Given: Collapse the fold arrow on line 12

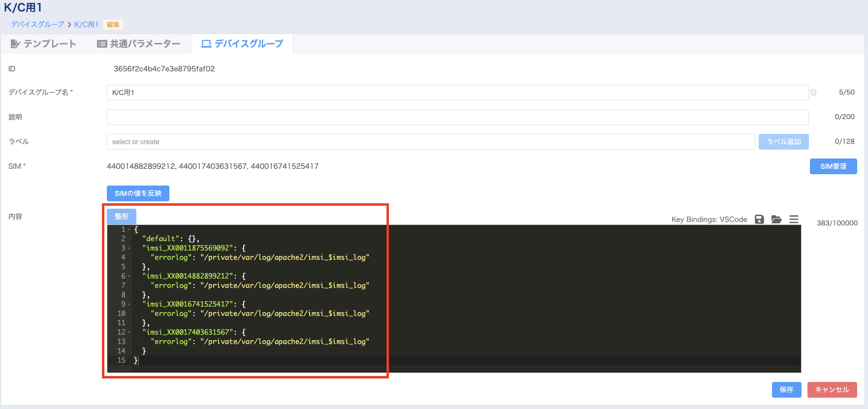Looking at the screenshot, I should coord(129,332).
